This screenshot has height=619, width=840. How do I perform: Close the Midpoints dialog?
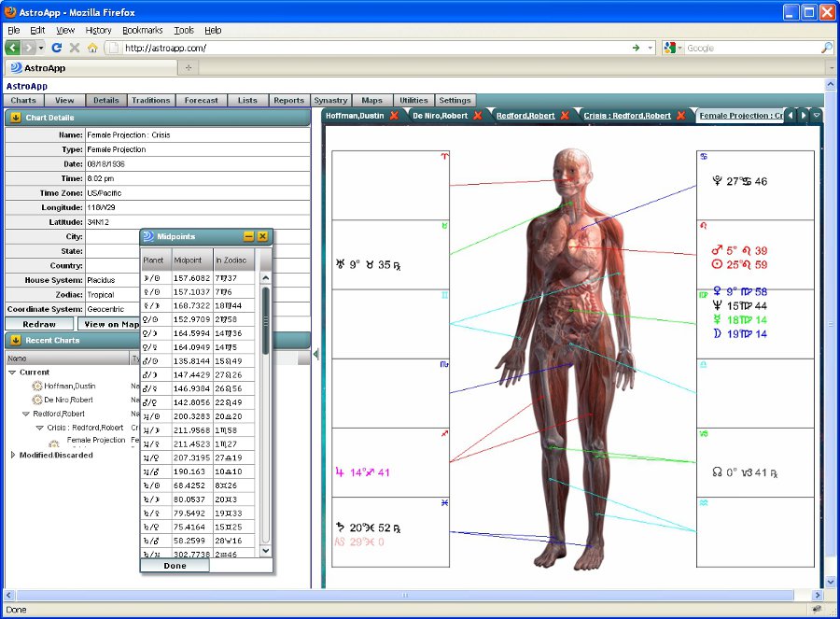[x=262, y=236]
